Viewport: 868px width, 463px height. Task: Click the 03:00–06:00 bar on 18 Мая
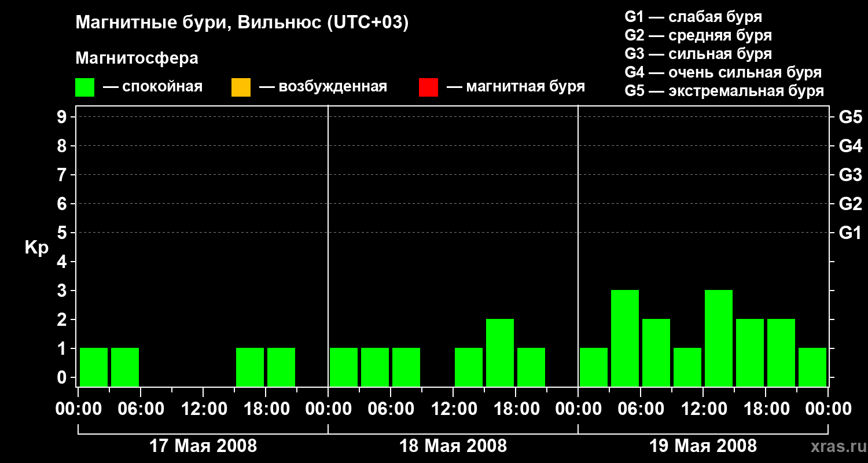click(x=375, y=367)
